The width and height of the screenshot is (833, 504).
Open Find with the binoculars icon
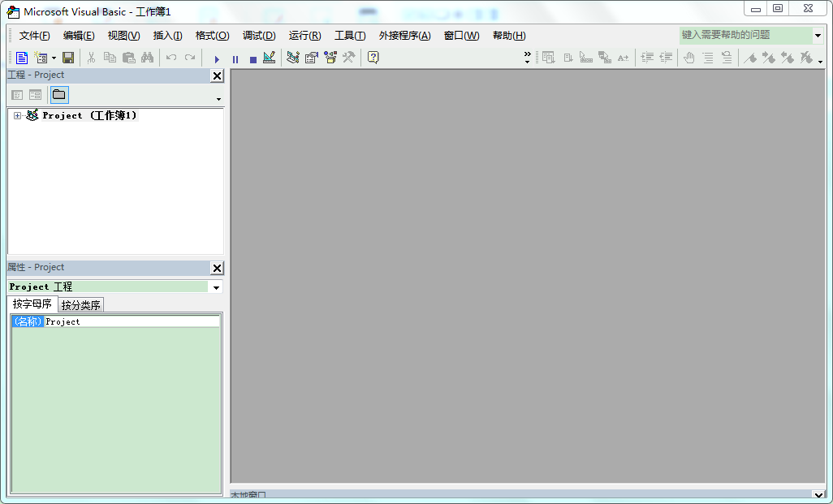147,58
